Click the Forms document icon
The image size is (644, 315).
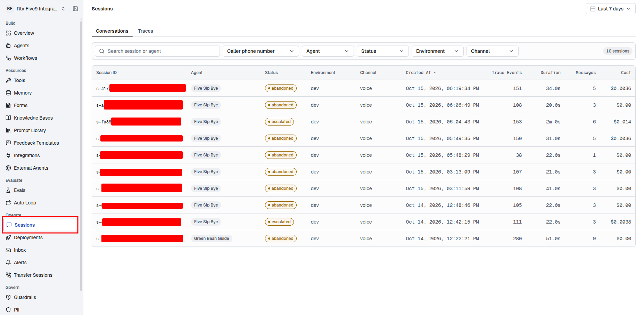pyautogui.click(x=8, y=105)
